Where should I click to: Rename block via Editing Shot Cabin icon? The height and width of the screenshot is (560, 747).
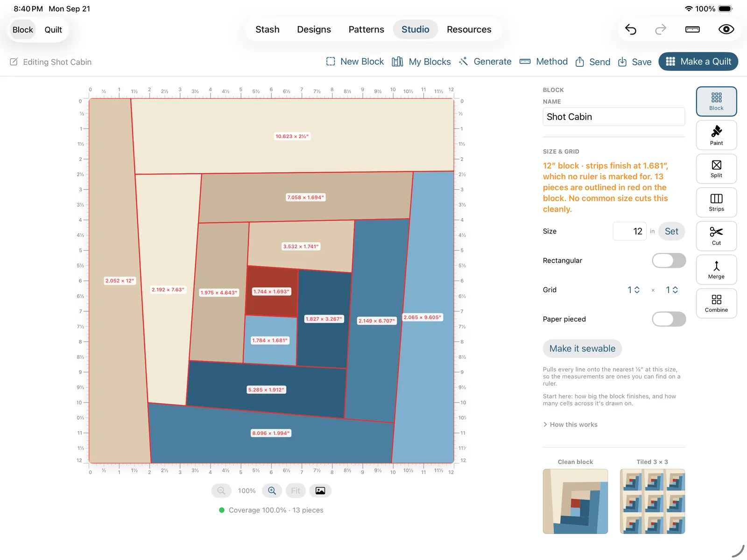click(14, 62)
